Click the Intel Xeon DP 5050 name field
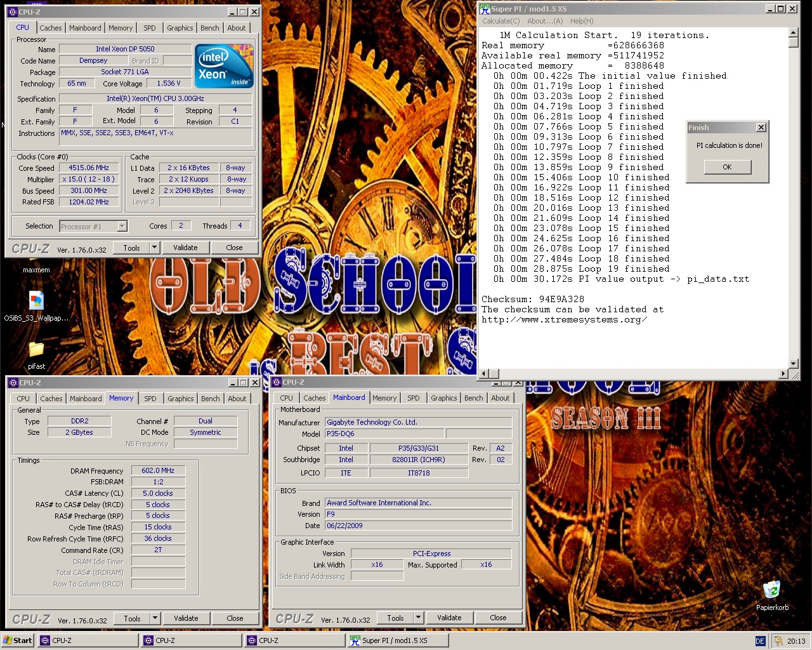This screenshot has height=650, width=812. click(x=125, y=49)
